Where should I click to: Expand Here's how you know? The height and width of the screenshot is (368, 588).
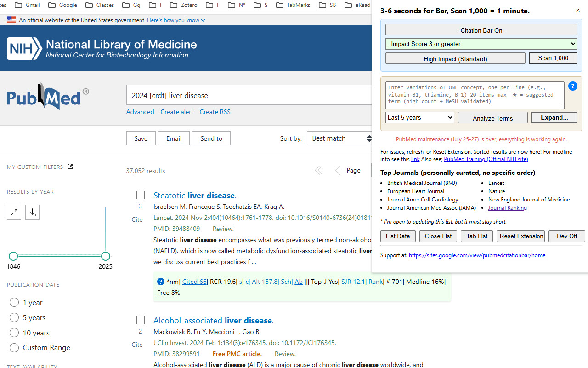pyautogui.click(x=176, y=20)
